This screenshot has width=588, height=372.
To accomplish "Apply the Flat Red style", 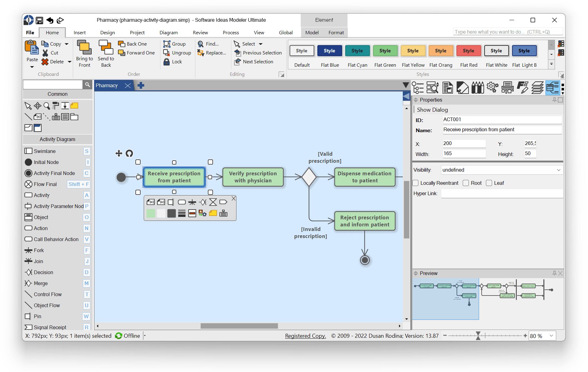I will (469, 51).
